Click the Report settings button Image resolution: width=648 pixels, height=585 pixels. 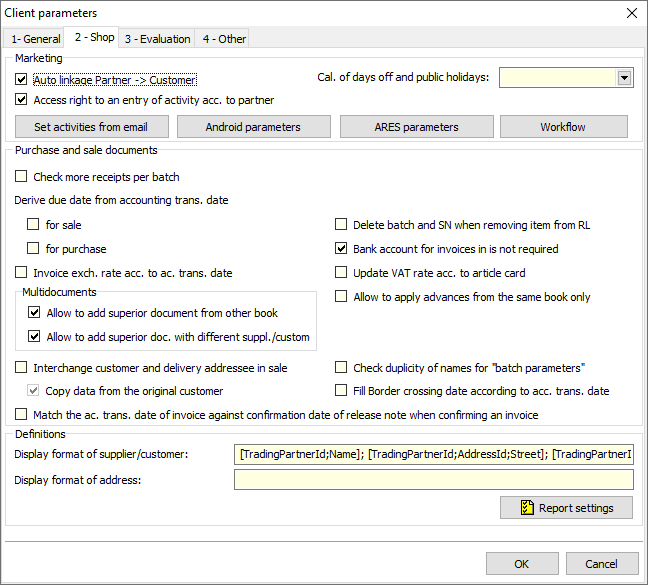click(x=566, y=508)
